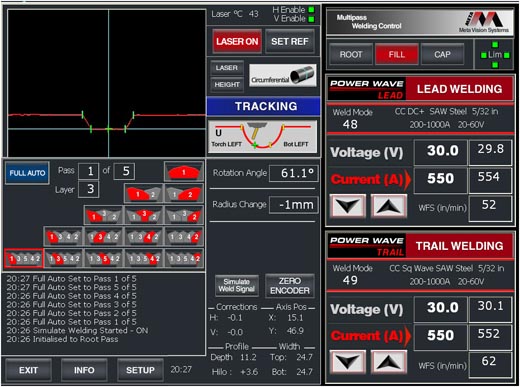The height and width of the screenshot is (387, 520).
Task: Select the HEIGHT view button
Action: point(227,84)
